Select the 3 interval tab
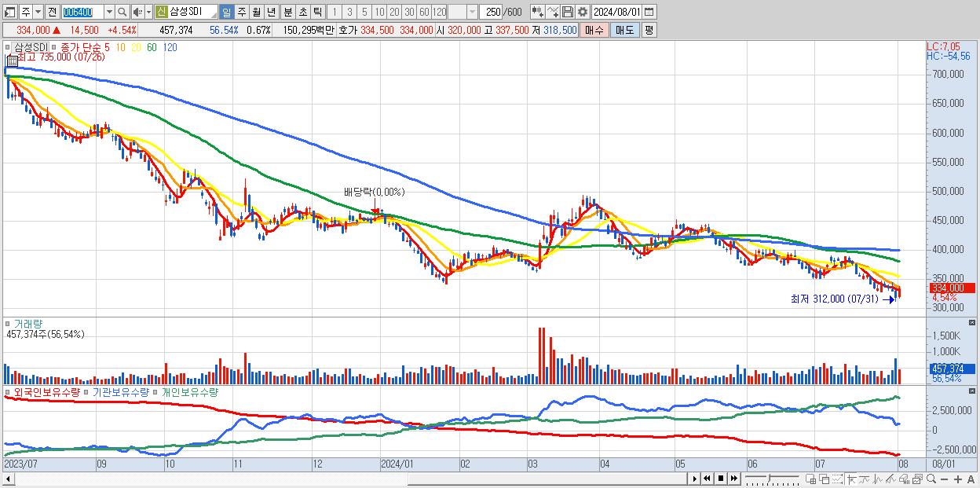Image resolution: width=980 pixels, height=488 pixels. point(349,13)
